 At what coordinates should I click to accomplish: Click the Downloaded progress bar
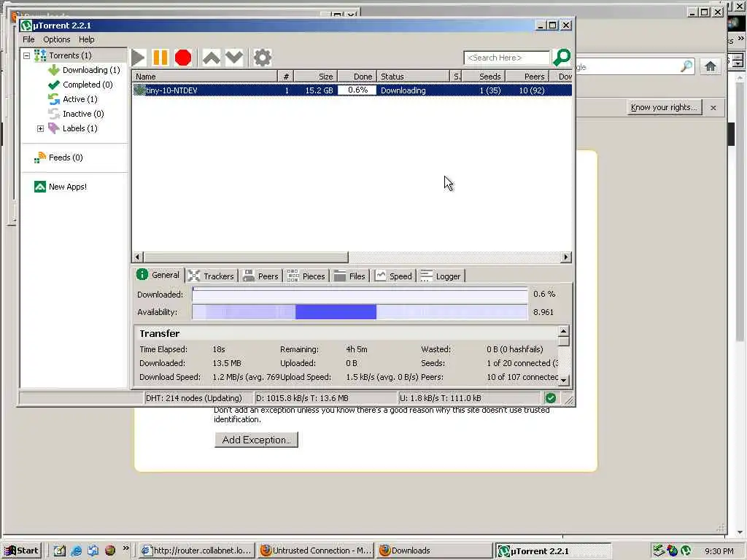click(360, 295)
